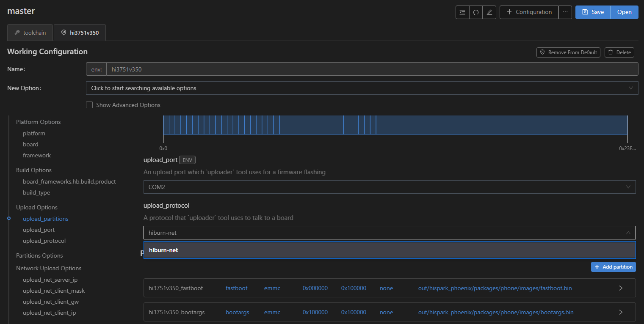The height and width of the screenshot is (324, 644).
Task: Select build_type in the sidebar
Action: coord(36,192)
